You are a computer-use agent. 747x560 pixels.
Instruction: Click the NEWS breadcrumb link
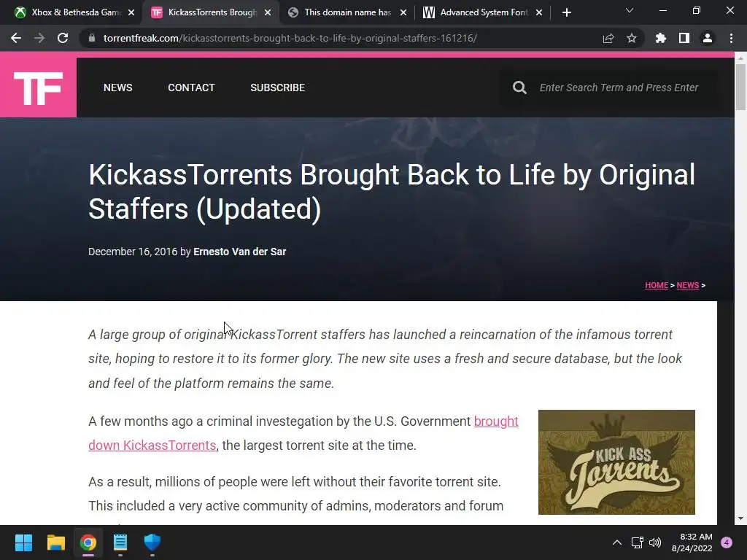pos(687,285)
